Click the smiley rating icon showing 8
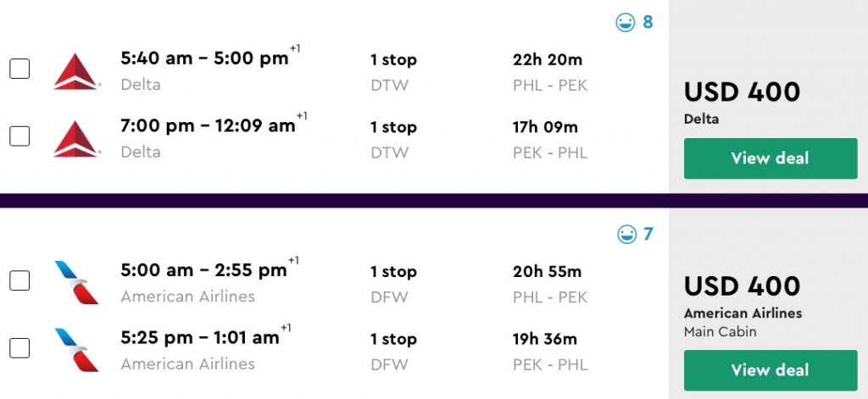Screen dimensions: 868x399 coord(626,23)
